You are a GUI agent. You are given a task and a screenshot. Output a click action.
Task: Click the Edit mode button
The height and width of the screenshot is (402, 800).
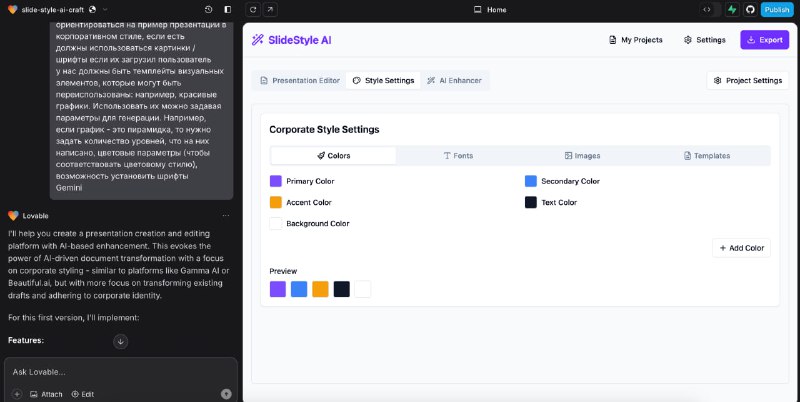pyautogui.click(x=83, y=394)
